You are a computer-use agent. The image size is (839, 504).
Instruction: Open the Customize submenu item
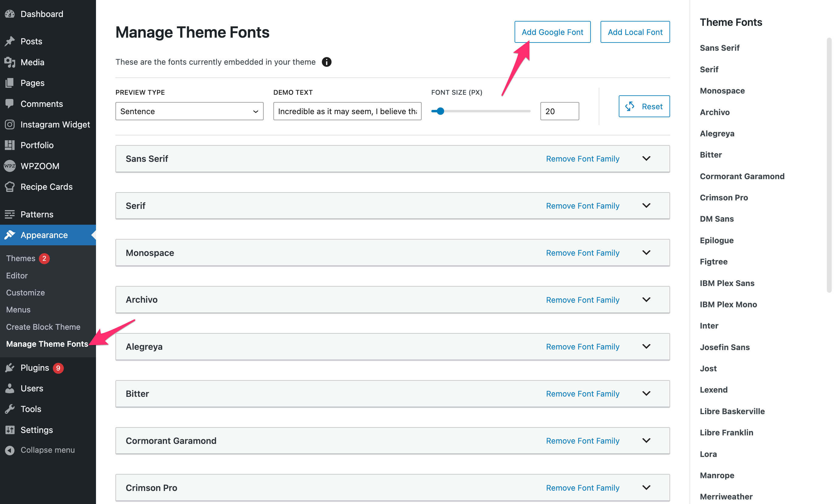pyautogui.click(x=26, y=292)
